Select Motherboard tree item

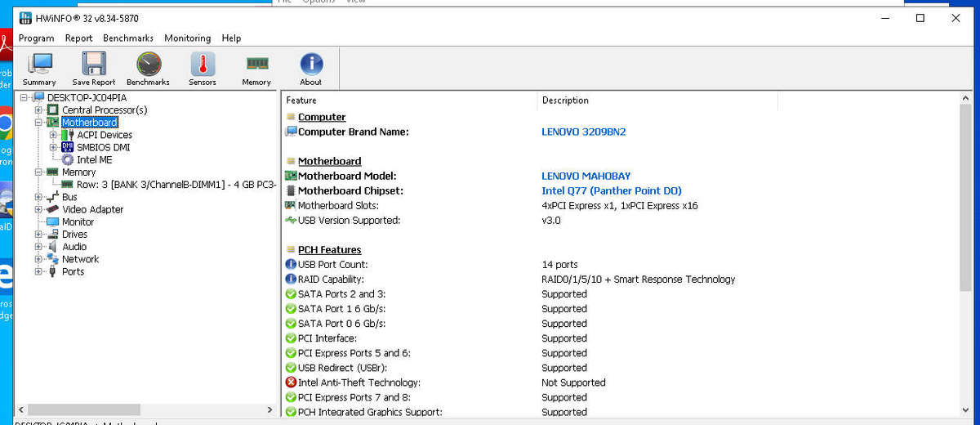(x=90, y=122)
